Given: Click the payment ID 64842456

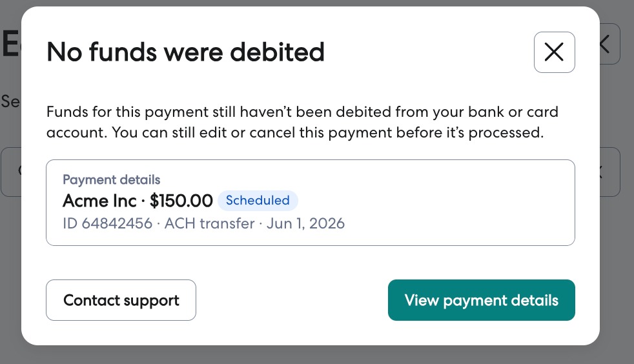Looking at the screenshot, I should [x=108, y=223].
